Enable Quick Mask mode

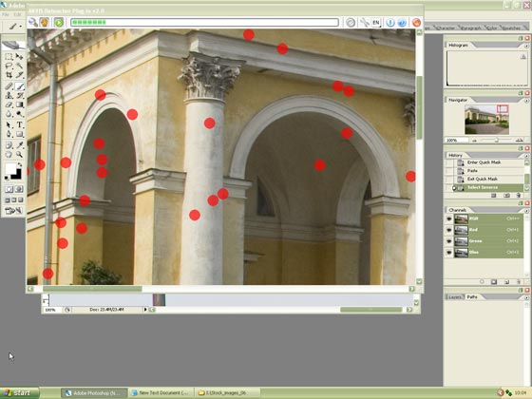click(19, 189)
